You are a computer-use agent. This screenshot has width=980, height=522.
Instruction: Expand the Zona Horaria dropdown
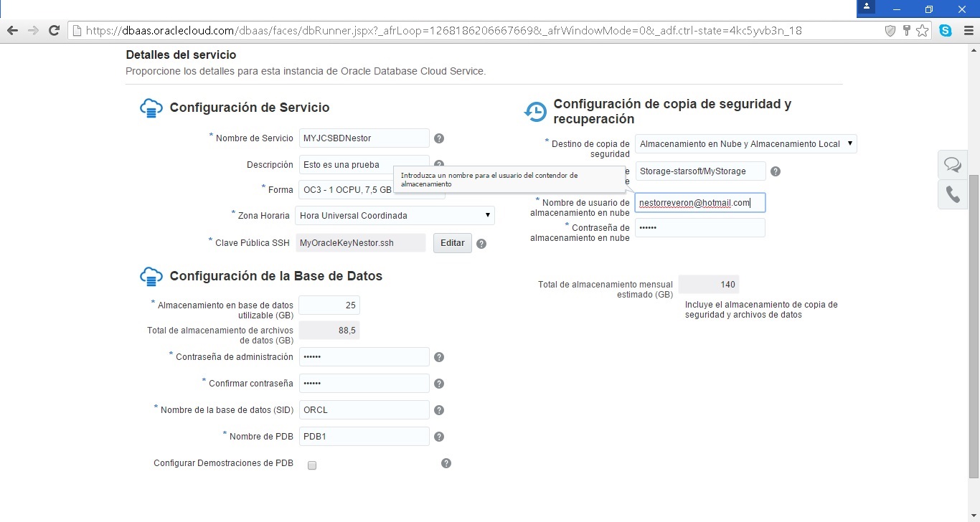[x=395, y=215]
